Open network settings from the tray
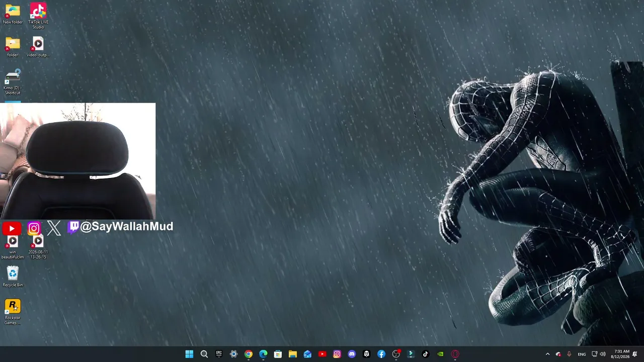The width and height of the screenshot is (644, 362). click(x=594, y=354)
